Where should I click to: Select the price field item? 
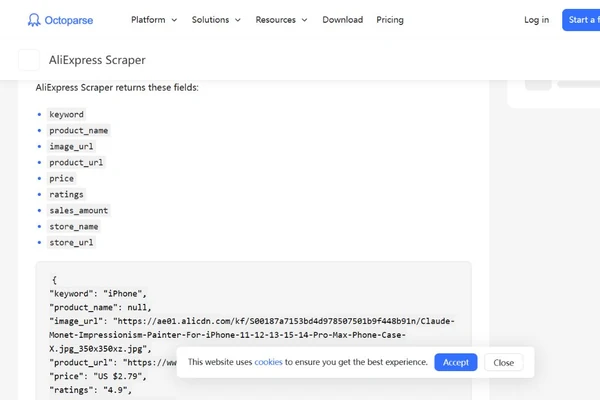click(61, 178)
